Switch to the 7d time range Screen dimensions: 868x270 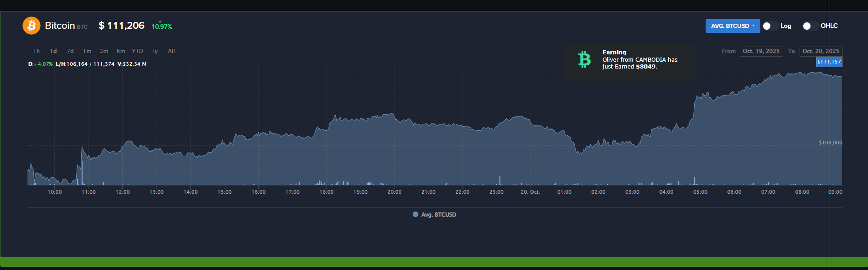(x=70, y=51)
